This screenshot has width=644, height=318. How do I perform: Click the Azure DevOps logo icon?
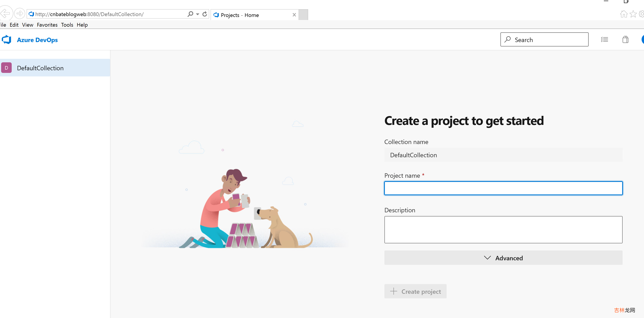6,40
